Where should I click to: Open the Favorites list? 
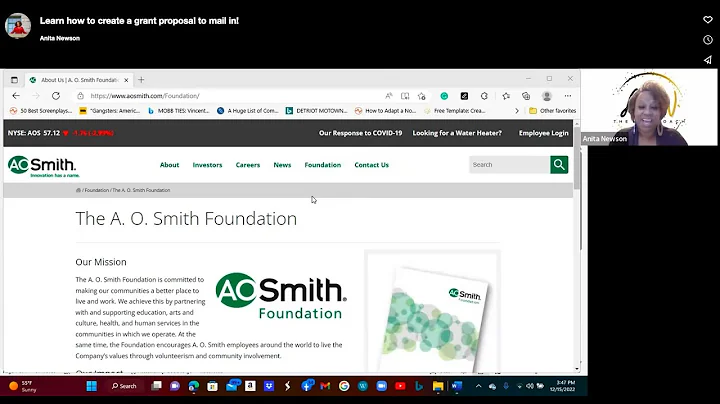pos(506,96)
